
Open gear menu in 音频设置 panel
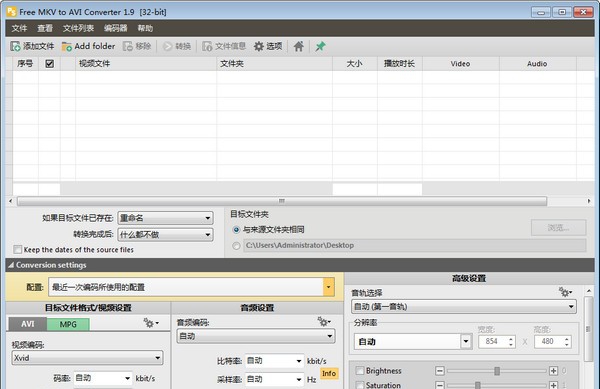[x=324, y=321]
